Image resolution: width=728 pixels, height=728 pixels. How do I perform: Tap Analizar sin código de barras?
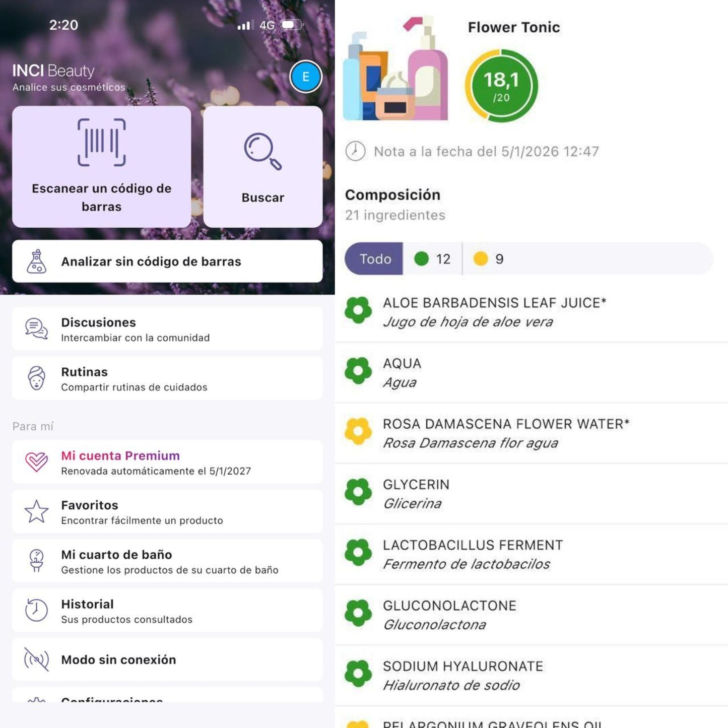click(x=167, y=261)
